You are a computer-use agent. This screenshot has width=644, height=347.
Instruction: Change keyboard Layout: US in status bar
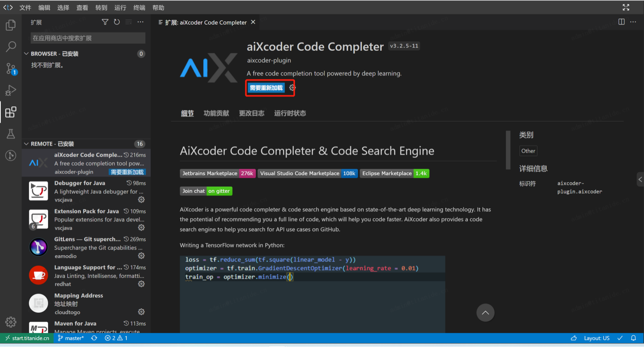click(596, 338)
